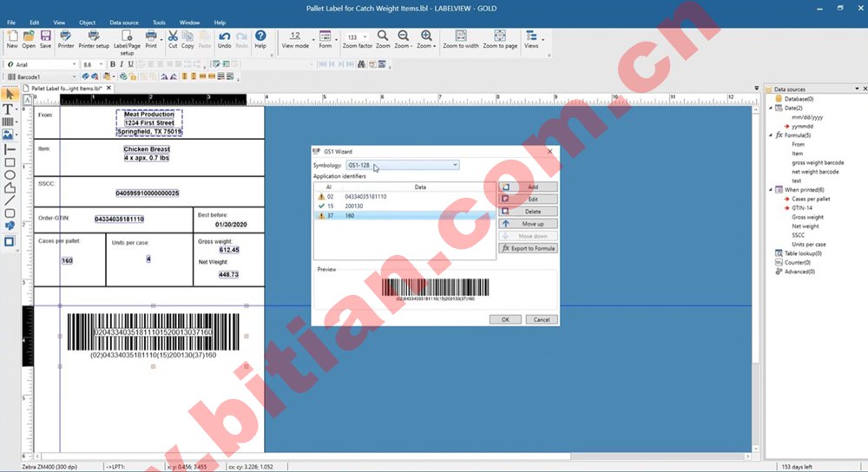Copy the selected object
The image size is (868, 472).
[187, 40]
